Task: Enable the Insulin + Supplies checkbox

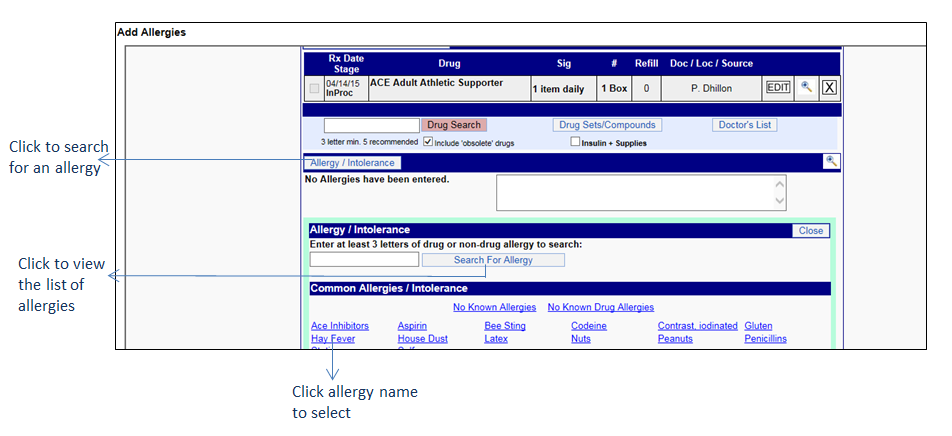Action: tap(575, 142)
